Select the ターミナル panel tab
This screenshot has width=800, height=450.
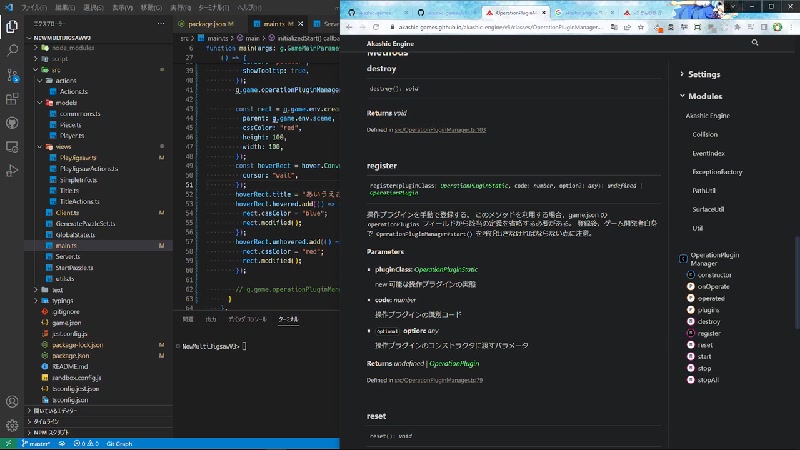287,318
